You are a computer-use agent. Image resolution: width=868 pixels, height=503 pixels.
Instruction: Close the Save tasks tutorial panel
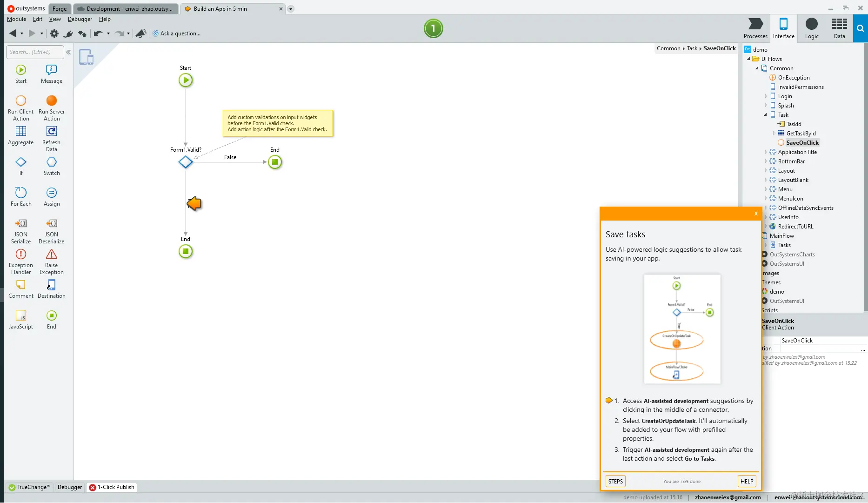coord(756,214)
